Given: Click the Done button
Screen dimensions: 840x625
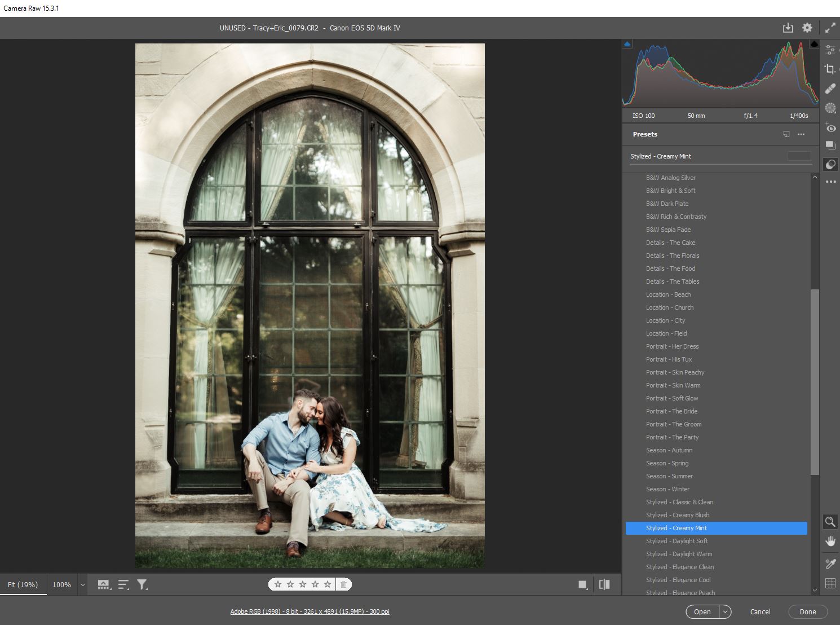Looking at the screenshot, I should 807,611.
